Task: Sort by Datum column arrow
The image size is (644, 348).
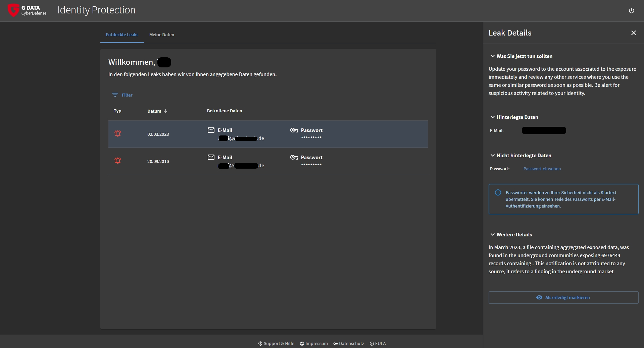Action: pyautogui.click(x=165, y=111)
